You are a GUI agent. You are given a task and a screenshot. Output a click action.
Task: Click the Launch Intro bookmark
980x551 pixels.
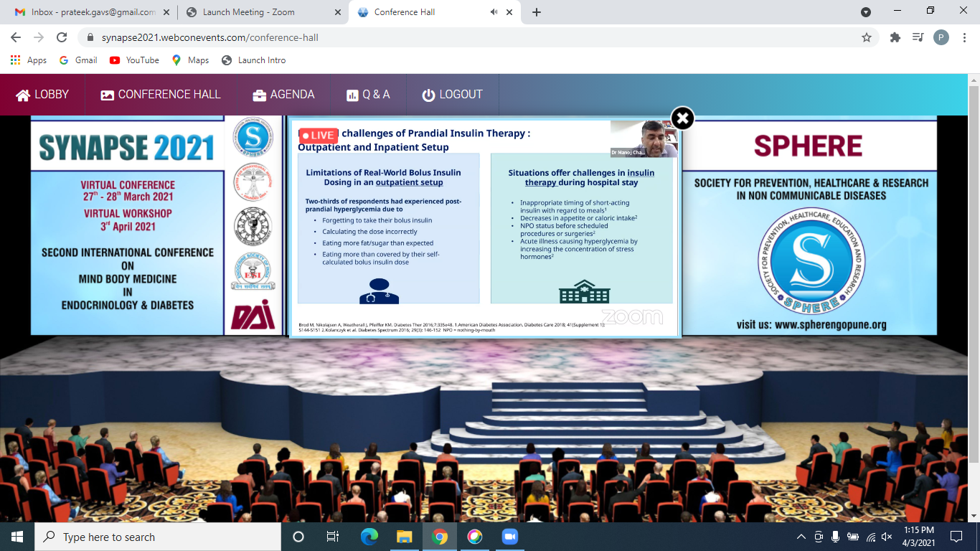pos(253,60)
